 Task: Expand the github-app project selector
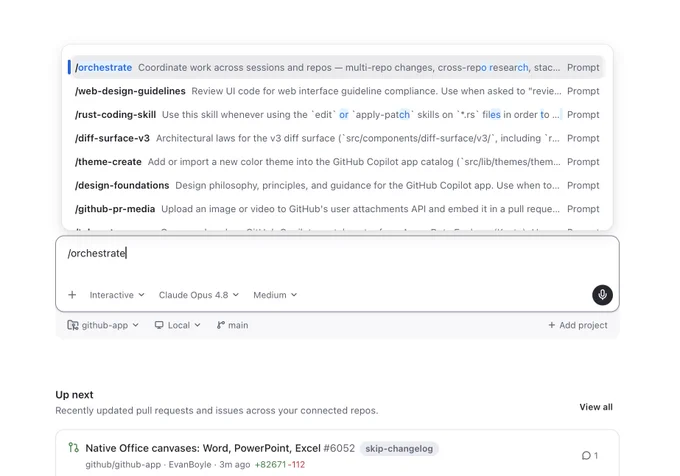pyautogui.click(x=103, y=325)
